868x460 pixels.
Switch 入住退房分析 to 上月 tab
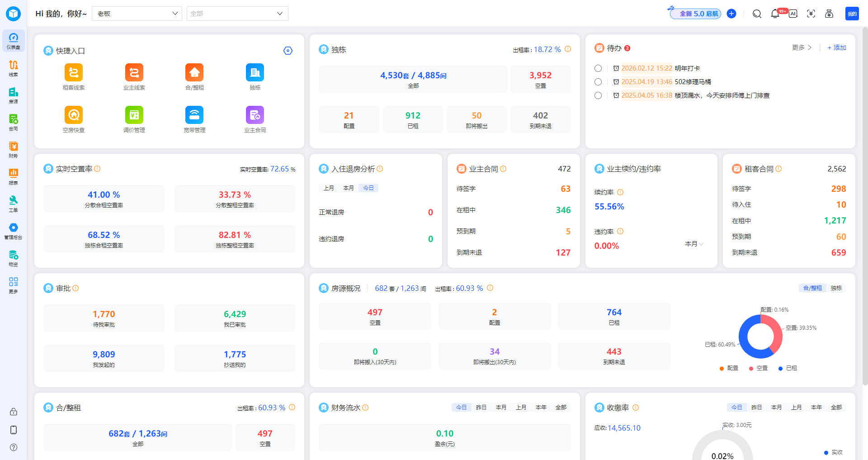329,188
